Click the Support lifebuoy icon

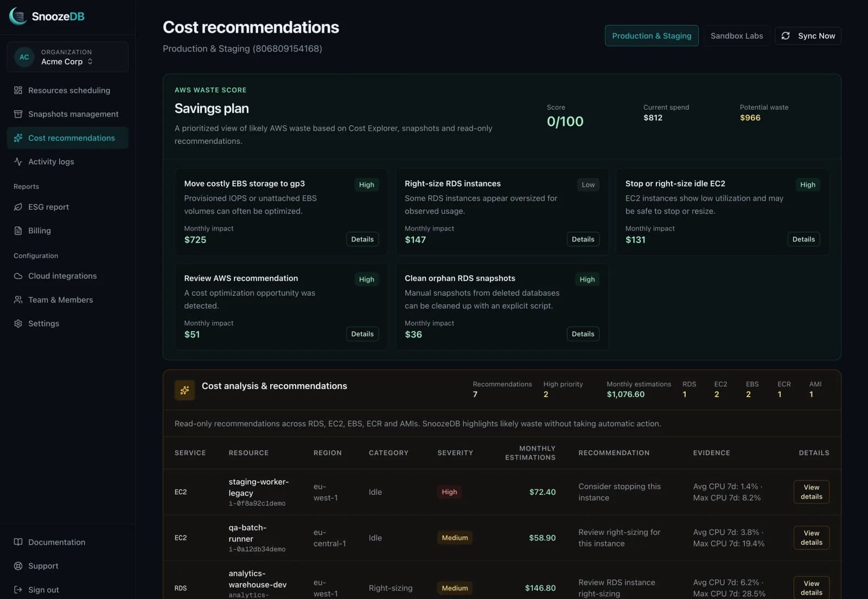18,566
